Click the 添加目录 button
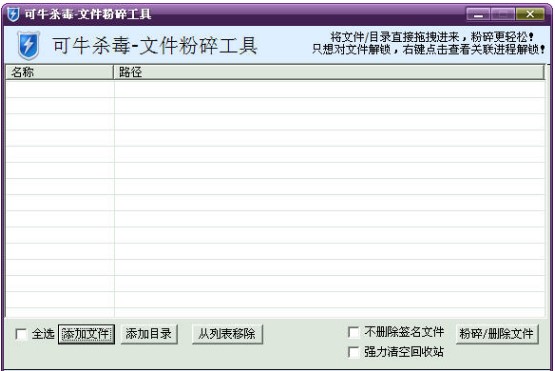 pos(149,334)
